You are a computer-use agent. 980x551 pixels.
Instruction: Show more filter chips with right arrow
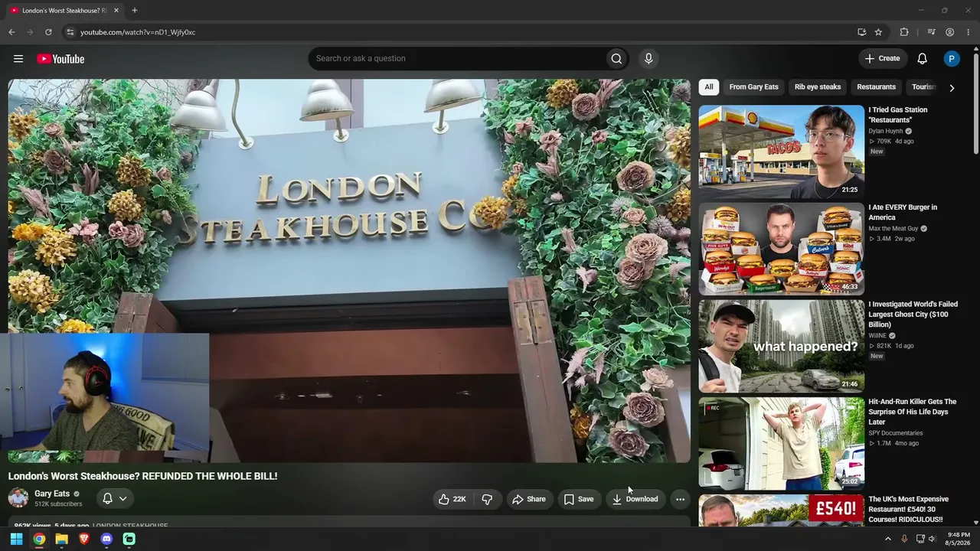click(x=952, y=88)
